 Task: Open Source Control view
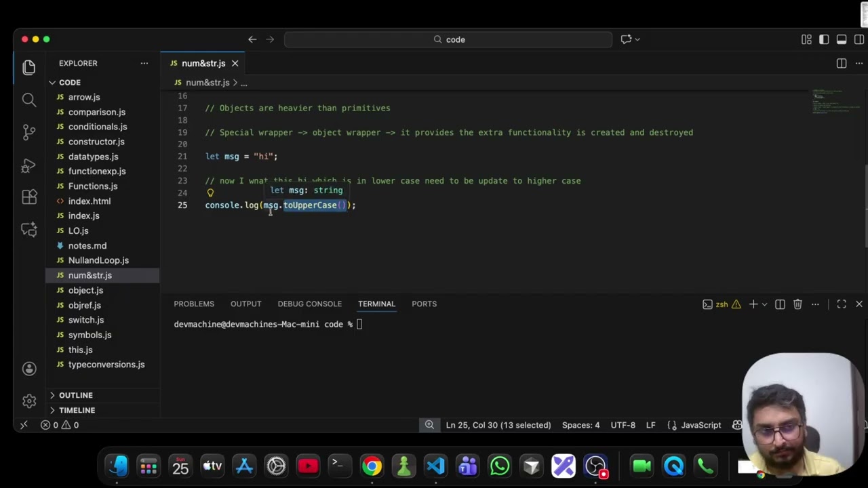28,132
